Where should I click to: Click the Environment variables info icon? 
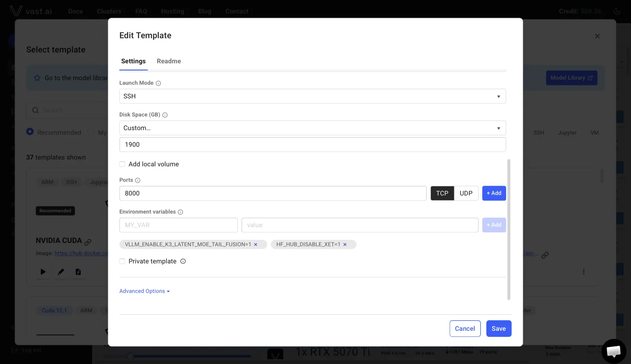(x=180, y=212)
